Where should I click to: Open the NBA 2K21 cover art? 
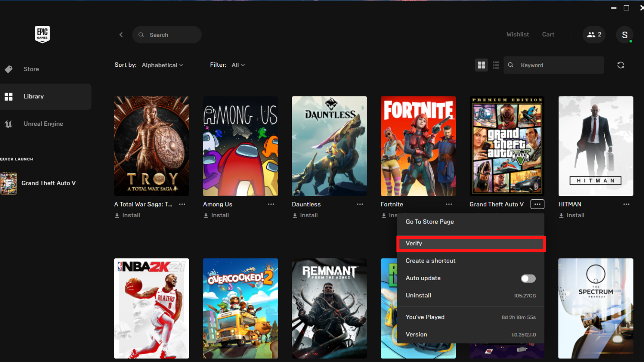pyautogui.click(x=151, y=308)
